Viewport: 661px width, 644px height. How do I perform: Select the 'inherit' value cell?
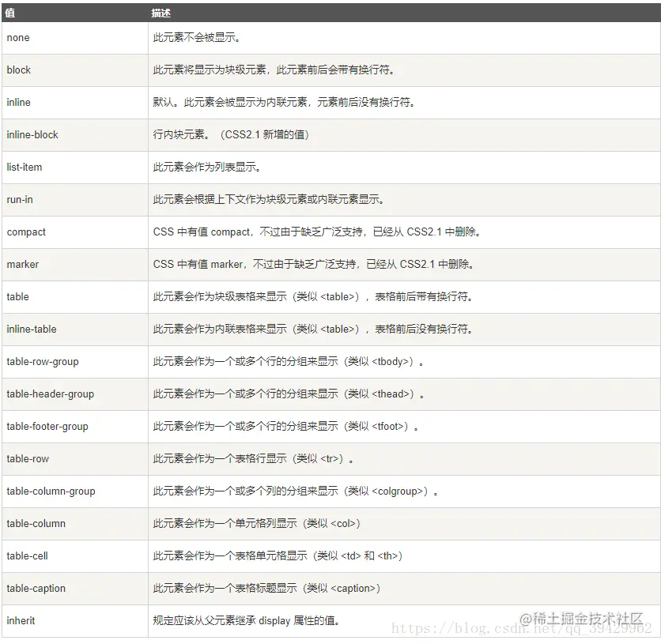pos(75,622)
